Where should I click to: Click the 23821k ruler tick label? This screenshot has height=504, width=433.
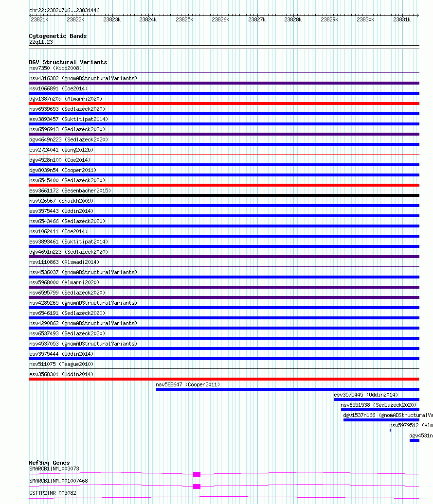click(39, 19)
